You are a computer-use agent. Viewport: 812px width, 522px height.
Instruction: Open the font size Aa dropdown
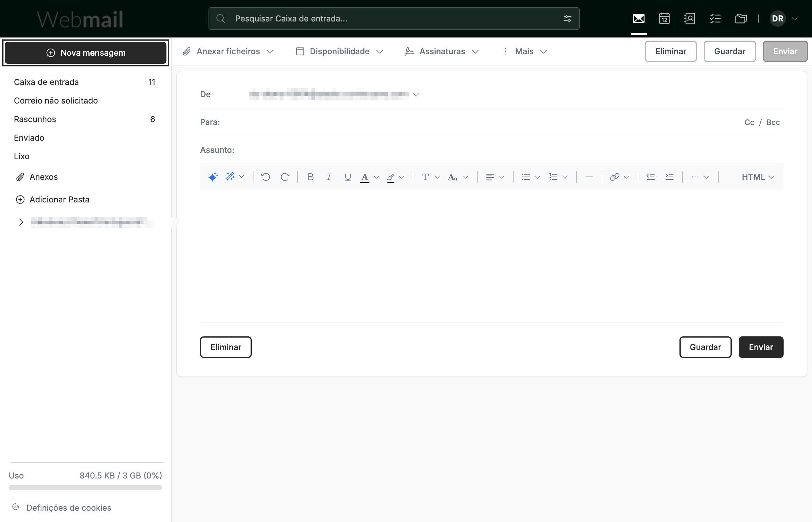coord(458,177)
